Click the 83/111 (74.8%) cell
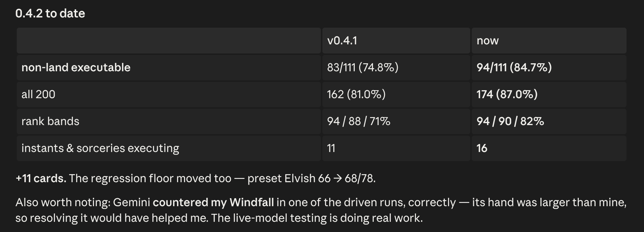 click(x=396, y=67)
